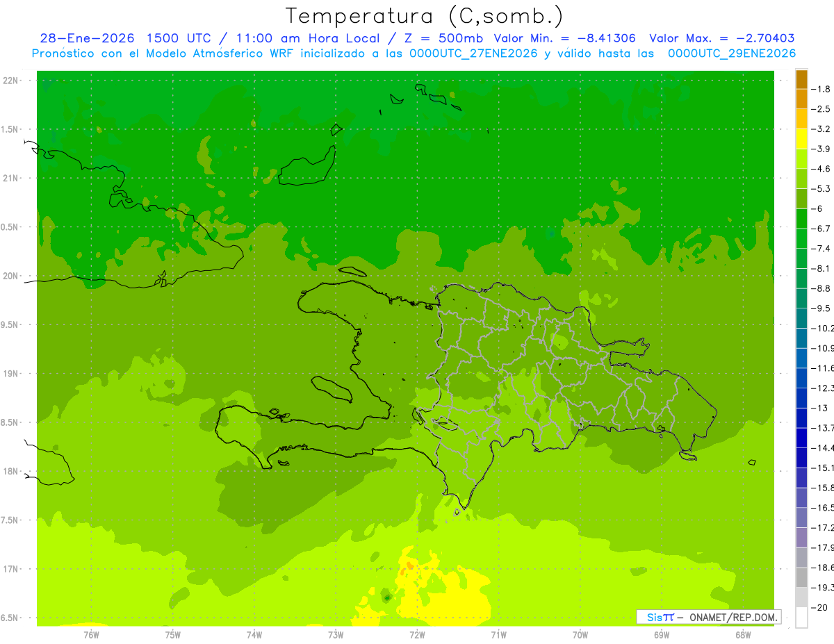Click the '-3.2' colorbar value
Screen dimensions: 834x644
821,129
